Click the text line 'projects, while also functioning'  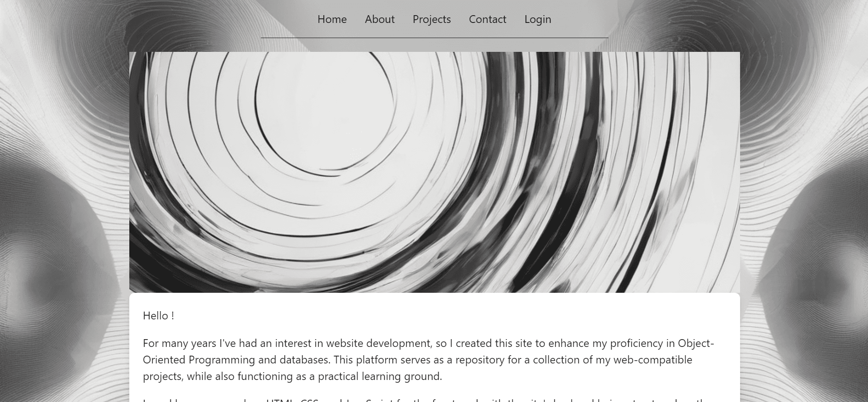(x=292, y=376)
